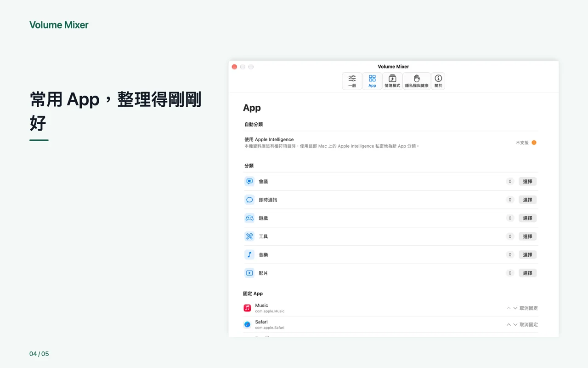Viewport: 588px width, 368px height.
Task: Click the Music app icon under 固定 App
Action: coord(247,308)
